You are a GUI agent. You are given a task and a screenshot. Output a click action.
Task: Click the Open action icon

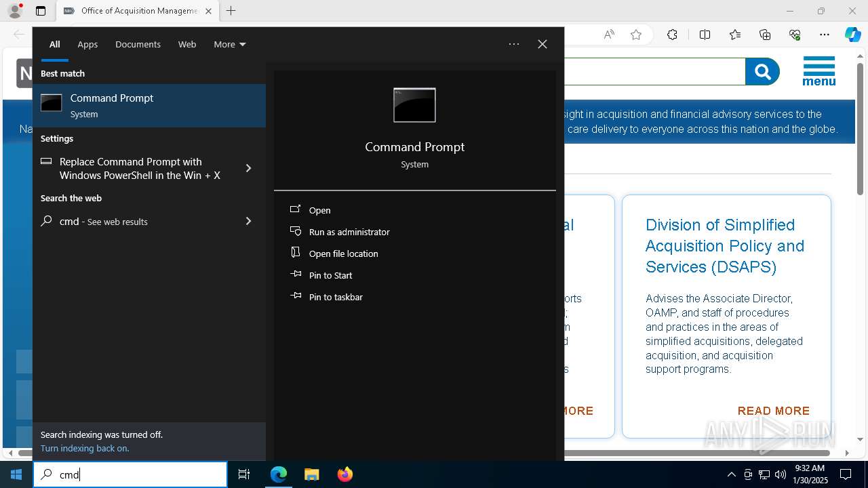click(x=295, y=209)
